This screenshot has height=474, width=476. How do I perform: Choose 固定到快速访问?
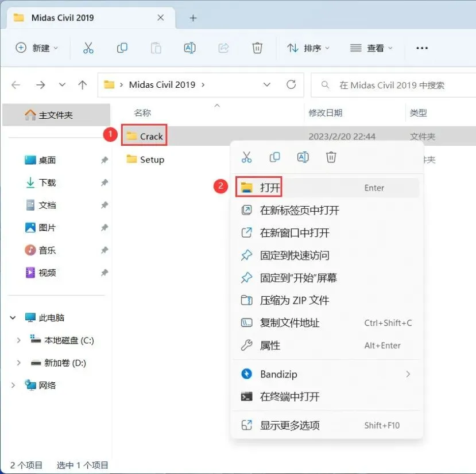327,255
